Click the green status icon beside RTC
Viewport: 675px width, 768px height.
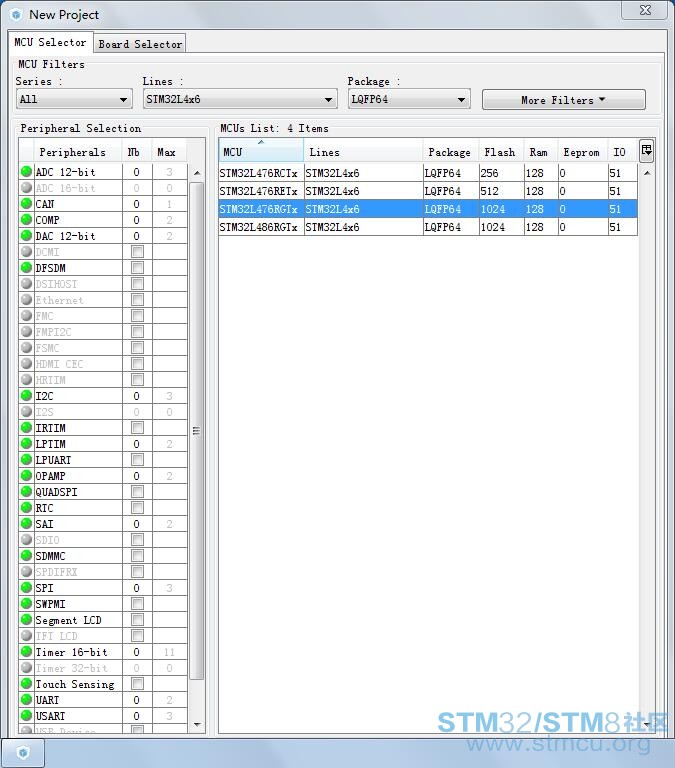click(x=26, y=508)
